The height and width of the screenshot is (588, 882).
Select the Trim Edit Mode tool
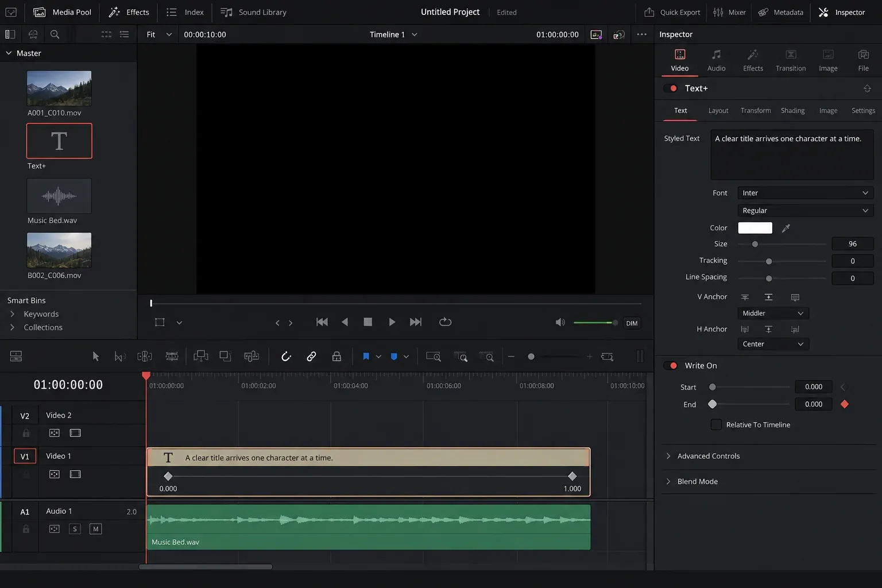(x=119, y=357)
